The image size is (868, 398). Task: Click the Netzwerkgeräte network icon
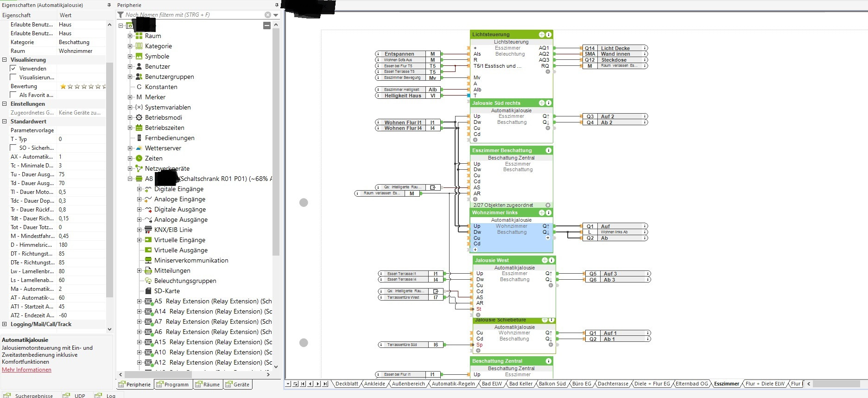139,168
